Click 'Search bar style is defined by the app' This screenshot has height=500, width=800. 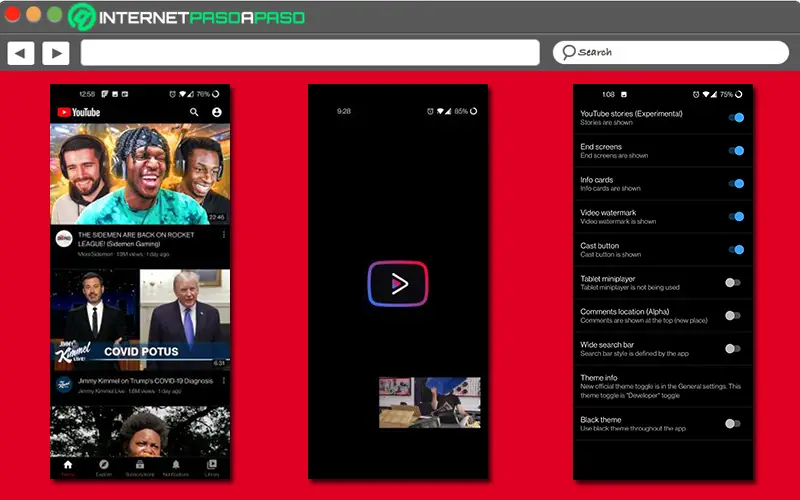pyautogui.click(x=634, y=354)
